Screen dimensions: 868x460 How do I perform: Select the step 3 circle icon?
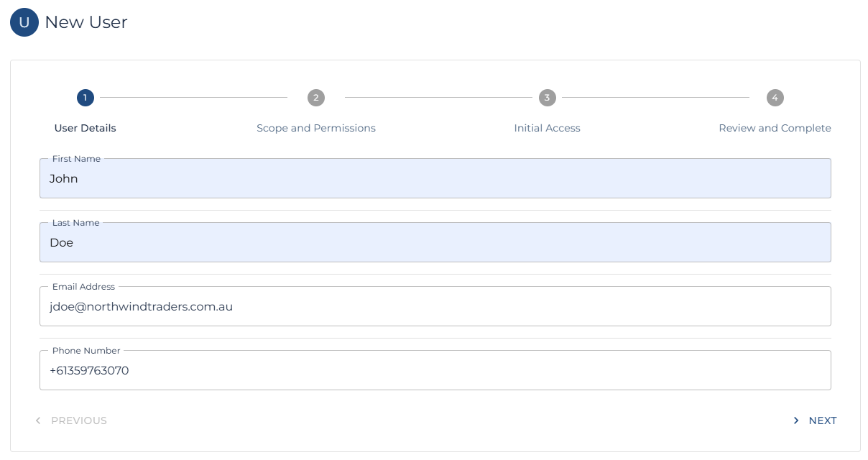[x=547, y=98]
